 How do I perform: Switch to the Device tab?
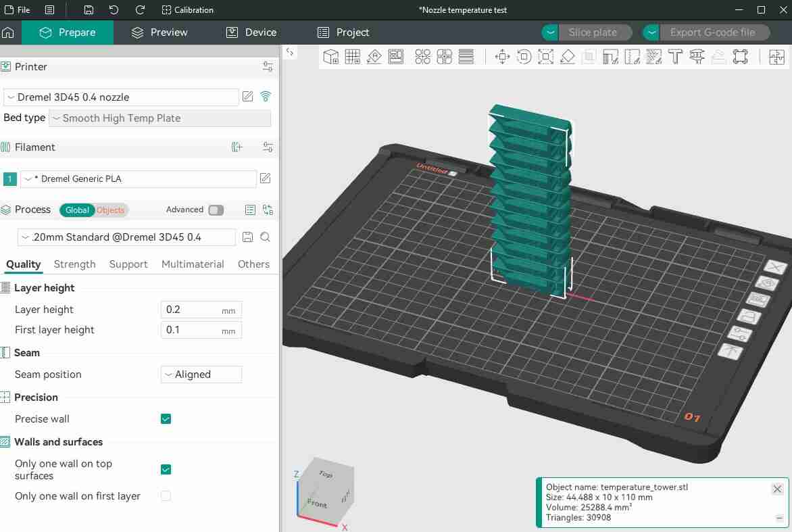point(251,32)
